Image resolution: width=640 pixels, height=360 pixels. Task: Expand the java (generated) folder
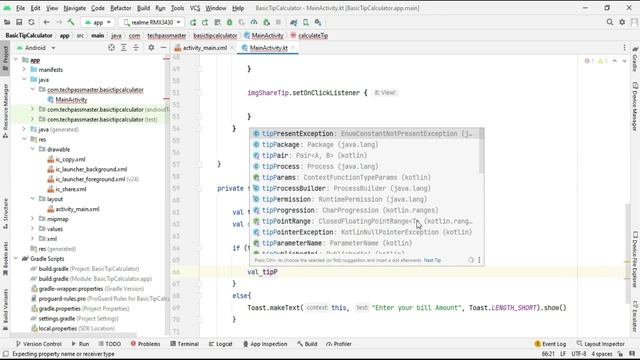(24, 129)
